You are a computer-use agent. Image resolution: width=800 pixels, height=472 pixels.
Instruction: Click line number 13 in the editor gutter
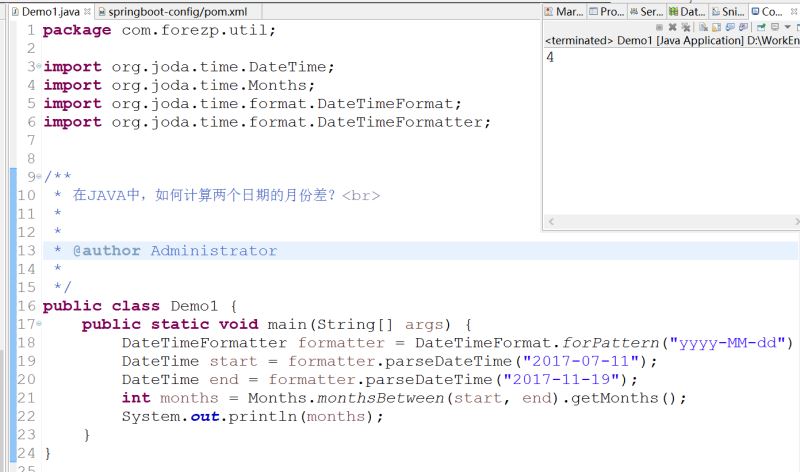26,251
